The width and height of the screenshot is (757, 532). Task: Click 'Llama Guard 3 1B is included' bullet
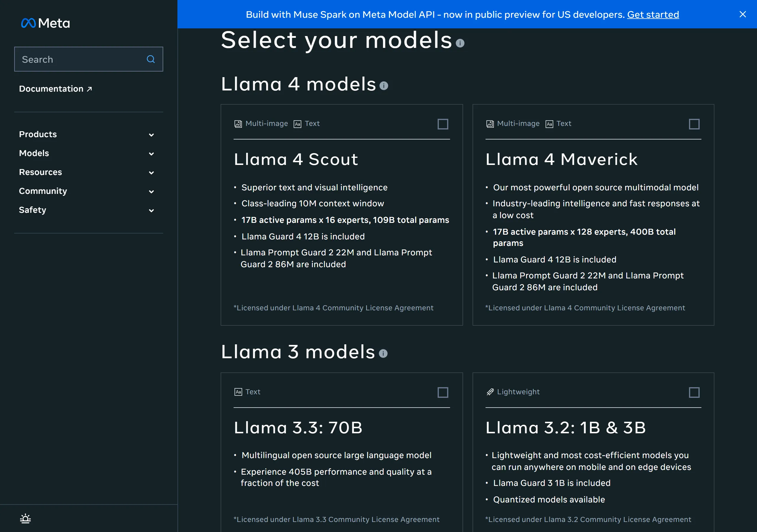tap(551, 483)
